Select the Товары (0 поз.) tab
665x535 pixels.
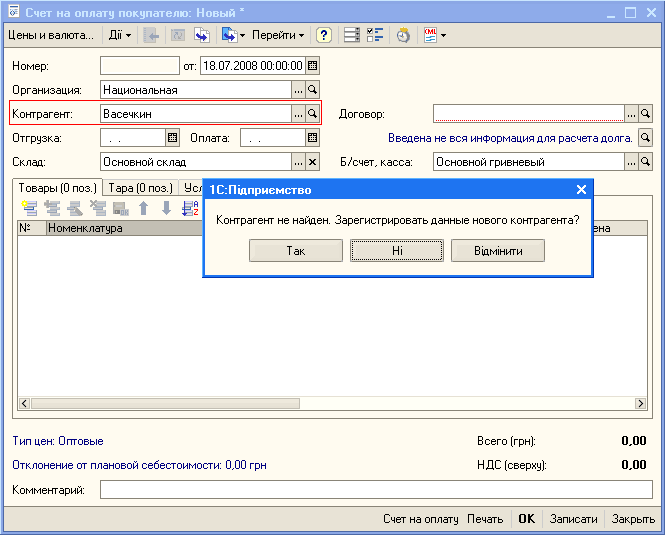(56, 188)
